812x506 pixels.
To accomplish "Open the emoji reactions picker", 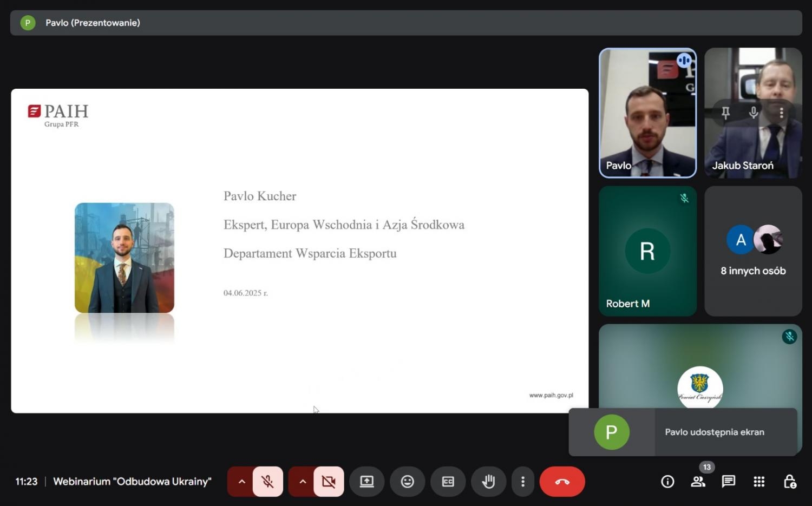I will [x=407, y=481].
